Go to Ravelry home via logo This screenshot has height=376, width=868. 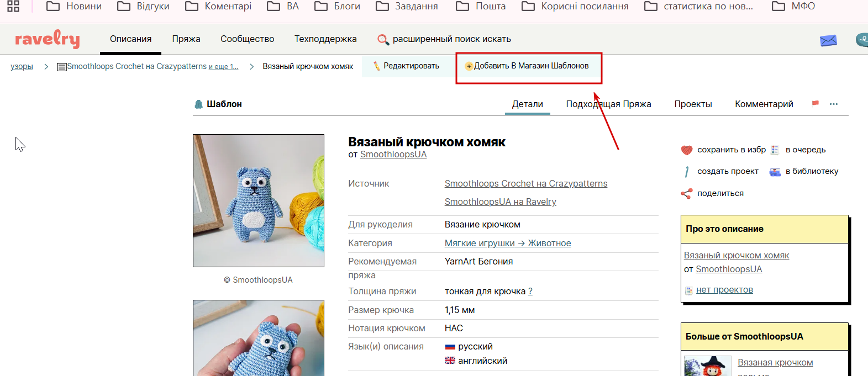point(48,39)
